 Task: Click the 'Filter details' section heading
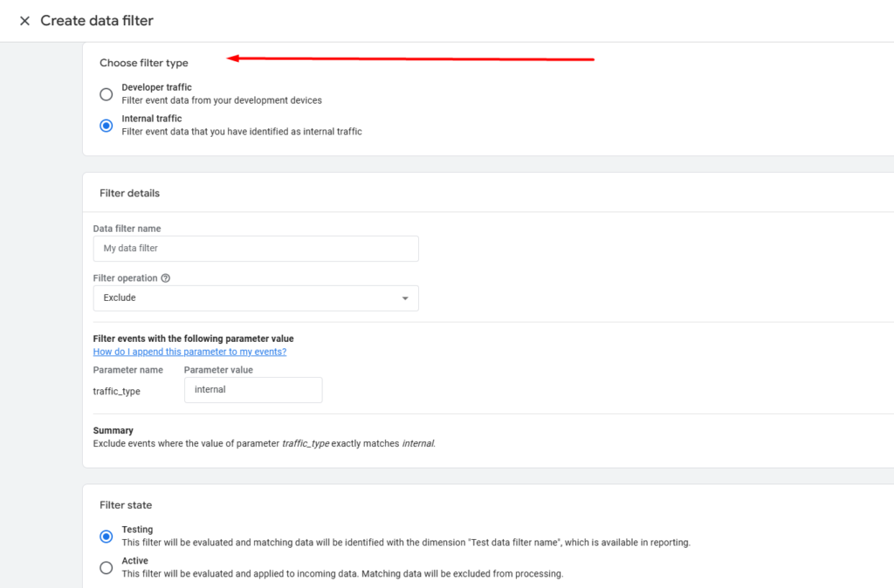tap(130, 193)
